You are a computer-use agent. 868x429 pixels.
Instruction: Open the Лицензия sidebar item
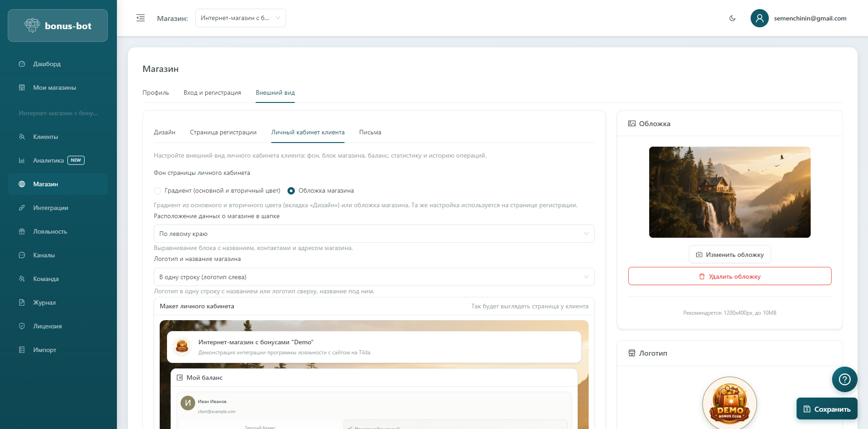click(47, 326)
